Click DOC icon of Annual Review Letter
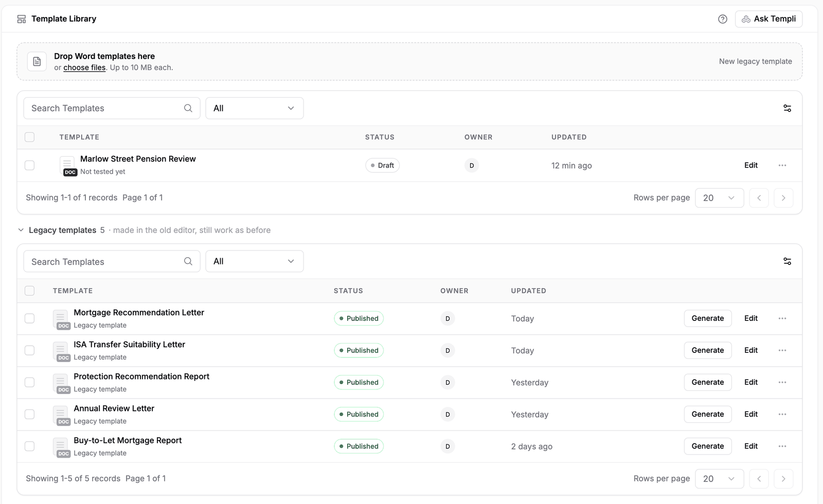 [61, 415]
